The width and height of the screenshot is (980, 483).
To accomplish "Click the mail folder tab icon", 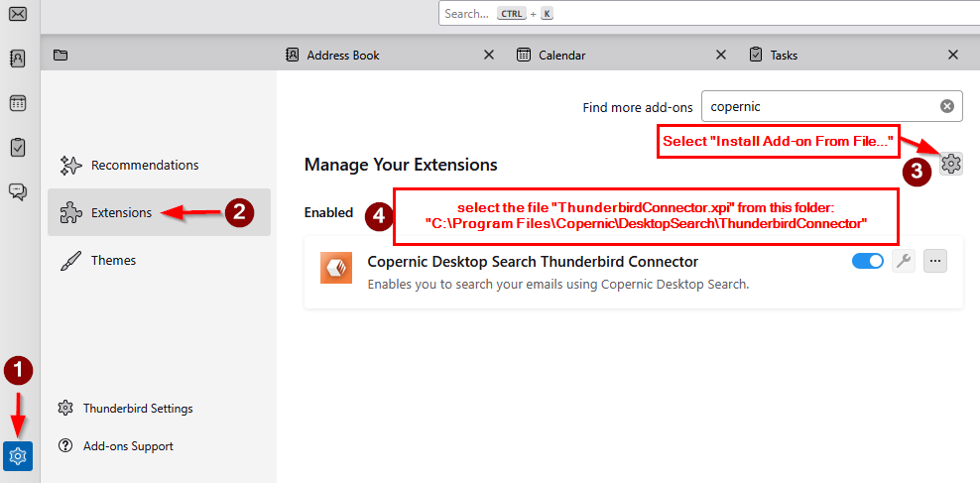I will point(60,55).
